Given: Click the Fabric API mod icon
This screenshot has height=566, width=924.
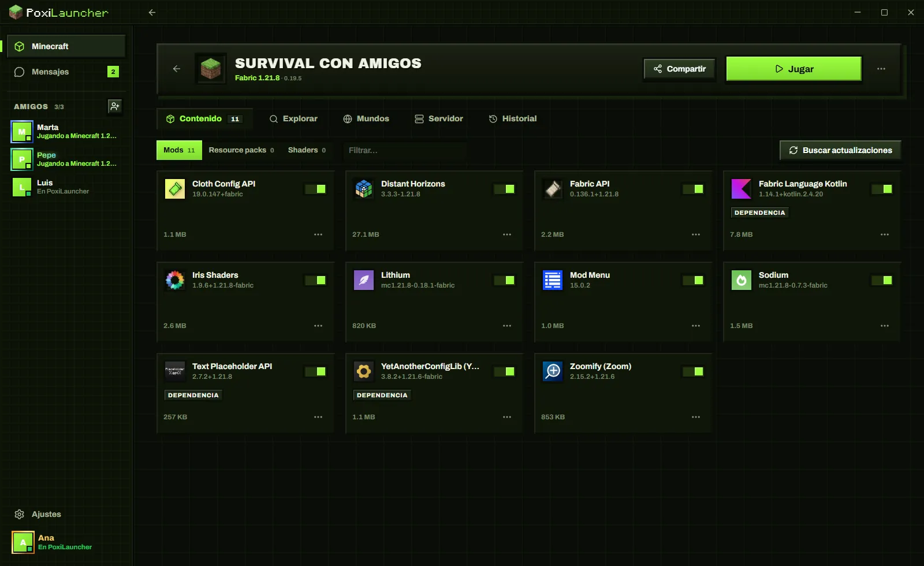Looking at the screenshot, I should tap(553, 189).
